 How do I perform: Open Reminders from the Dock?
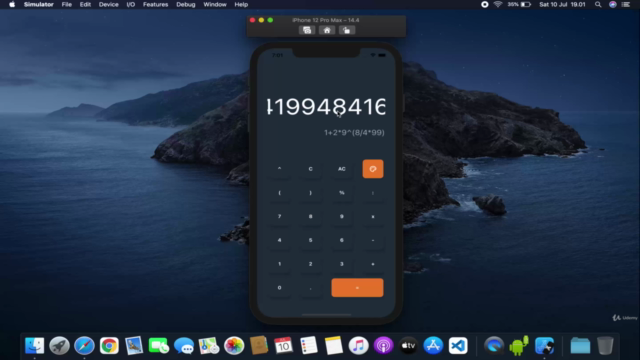309,346
